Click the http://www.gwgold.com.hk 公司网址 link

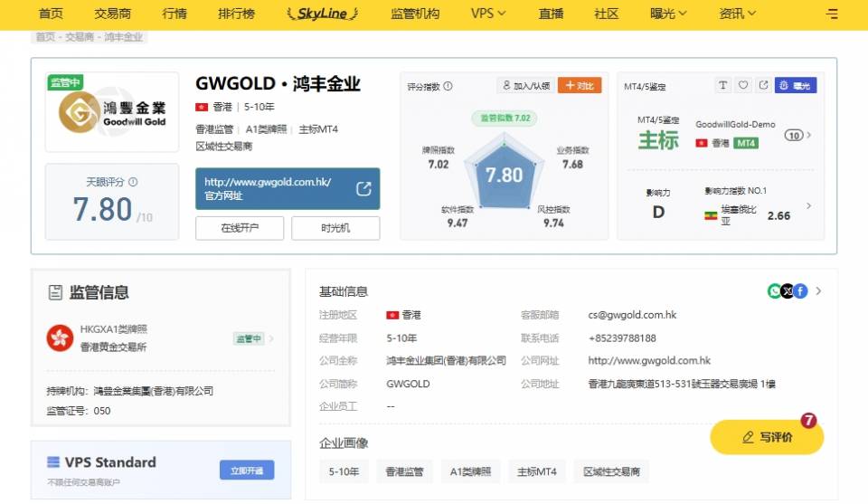649,360
